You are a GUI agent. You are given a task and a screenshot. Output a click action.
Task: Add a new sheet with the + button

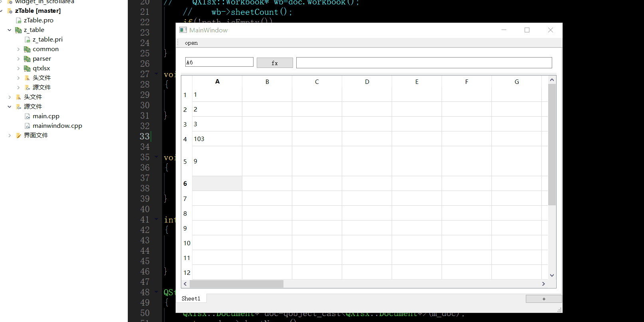click(544, 299)
